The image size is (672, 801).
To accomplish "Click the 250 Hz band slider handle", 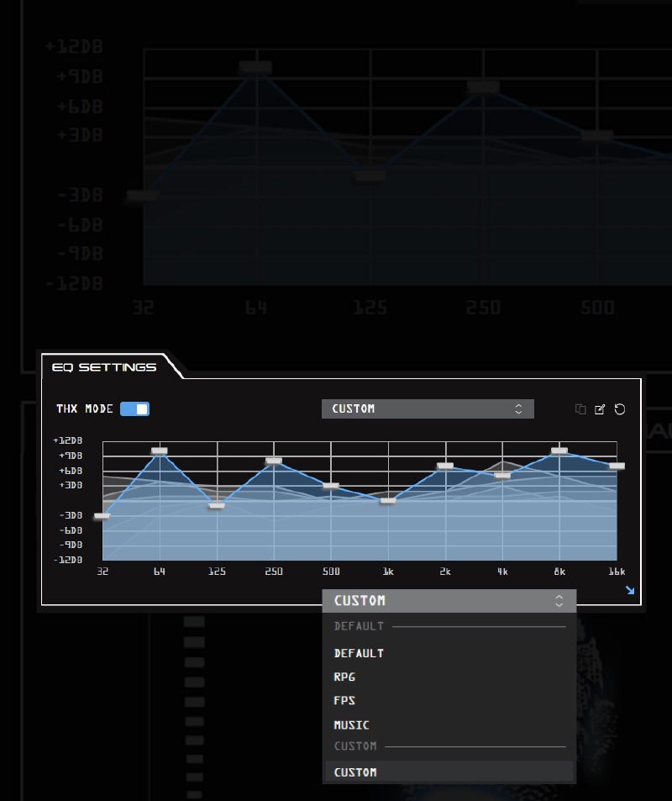I will [274, 461].
